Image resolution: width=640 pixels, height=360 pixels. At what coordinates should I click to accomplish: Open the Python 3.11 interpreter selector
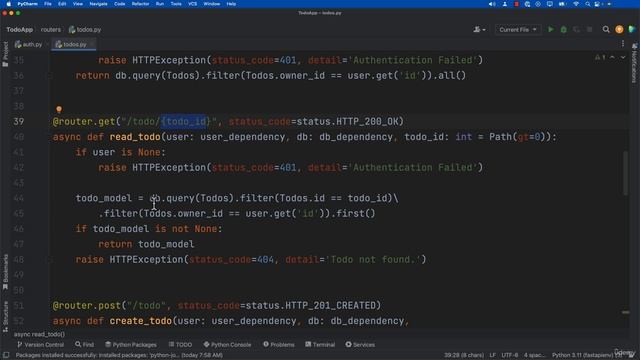586,355
